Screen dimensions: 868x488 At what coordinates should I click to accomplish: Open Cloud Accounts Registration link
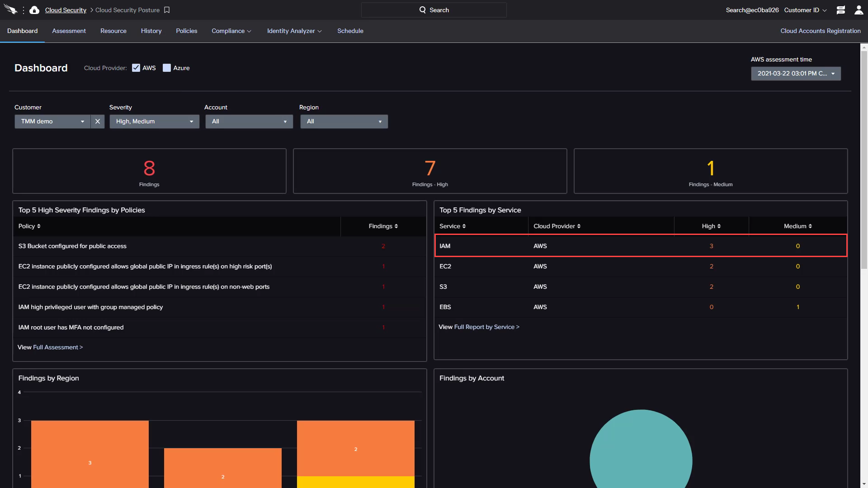[821, 31]
